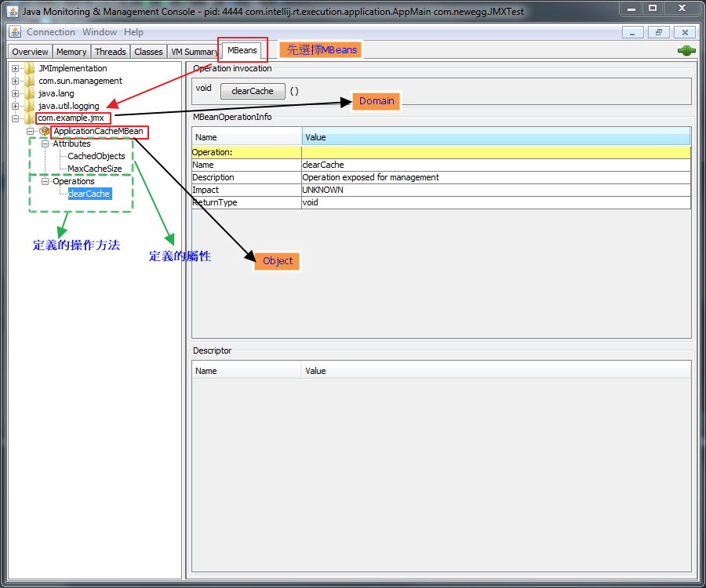Restore the inner connection window
Screen dimensions: 706x588
[x=659, y=32]
